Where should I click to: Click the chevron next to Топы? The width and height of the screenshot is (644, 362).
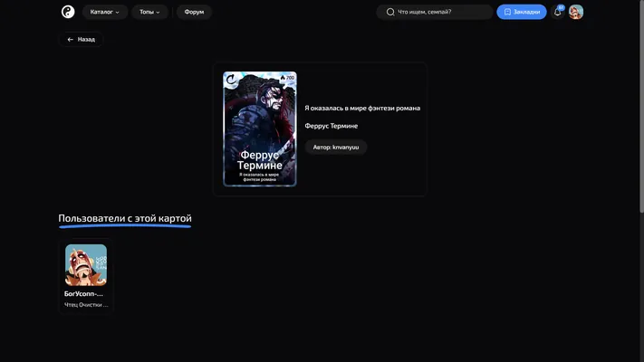click(159, 13)
